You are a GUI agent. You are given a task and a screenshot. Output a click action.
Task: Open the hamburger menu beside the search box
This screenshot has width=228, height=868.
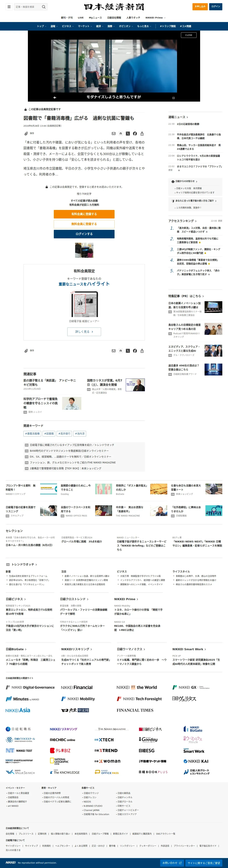click(9, 7)
